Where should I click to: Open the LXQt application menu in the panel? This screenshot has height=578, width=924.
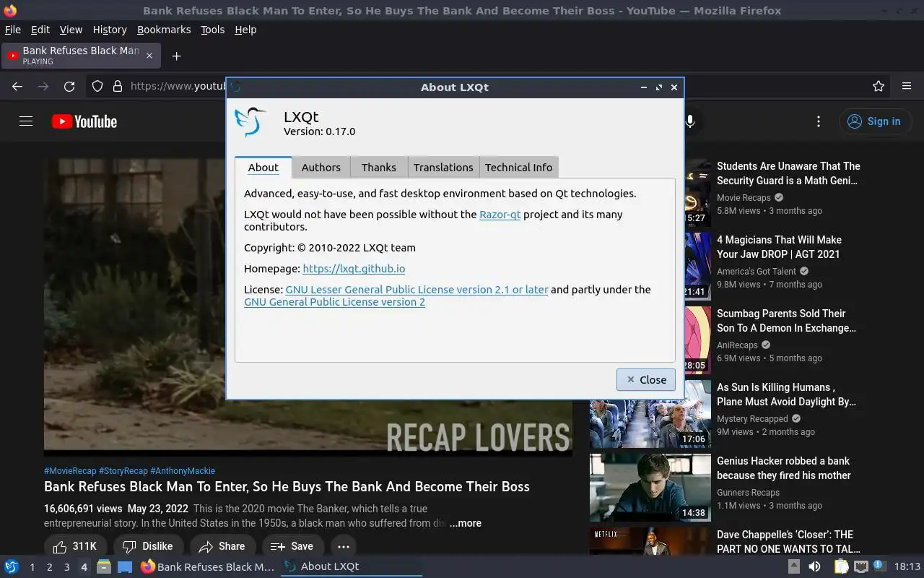[x=11, y=566]
